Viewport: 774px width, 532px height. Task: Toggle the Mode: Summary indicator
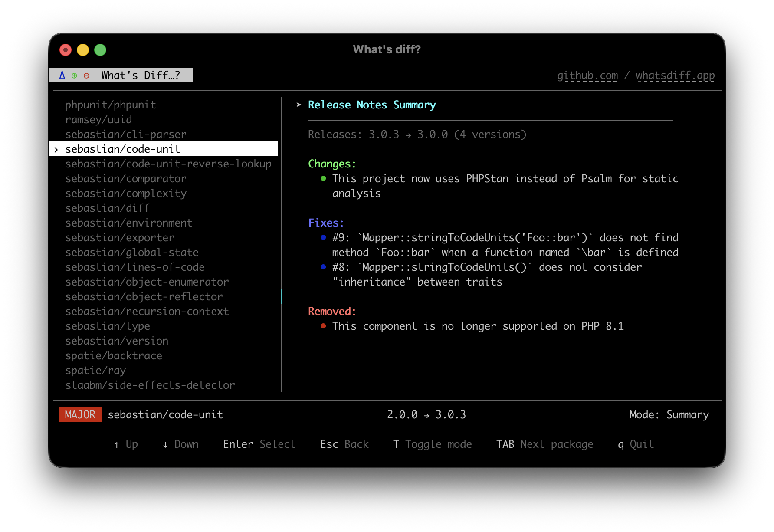point(669,414)
